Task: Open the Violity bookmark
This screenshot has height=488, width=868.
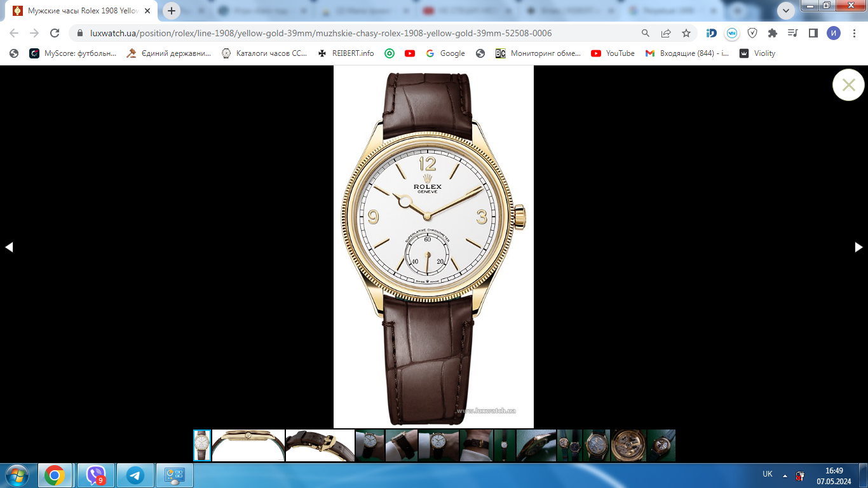Action: tap(757, 53)
